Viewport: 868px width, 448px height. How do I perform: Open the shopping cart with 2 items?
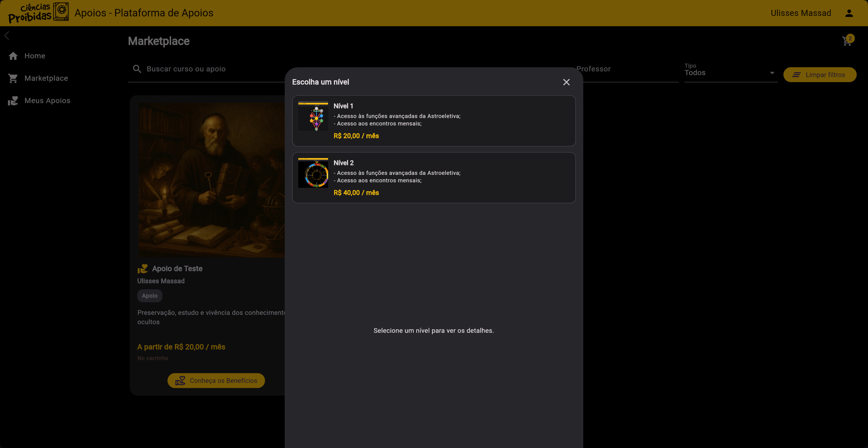point(847,41)
